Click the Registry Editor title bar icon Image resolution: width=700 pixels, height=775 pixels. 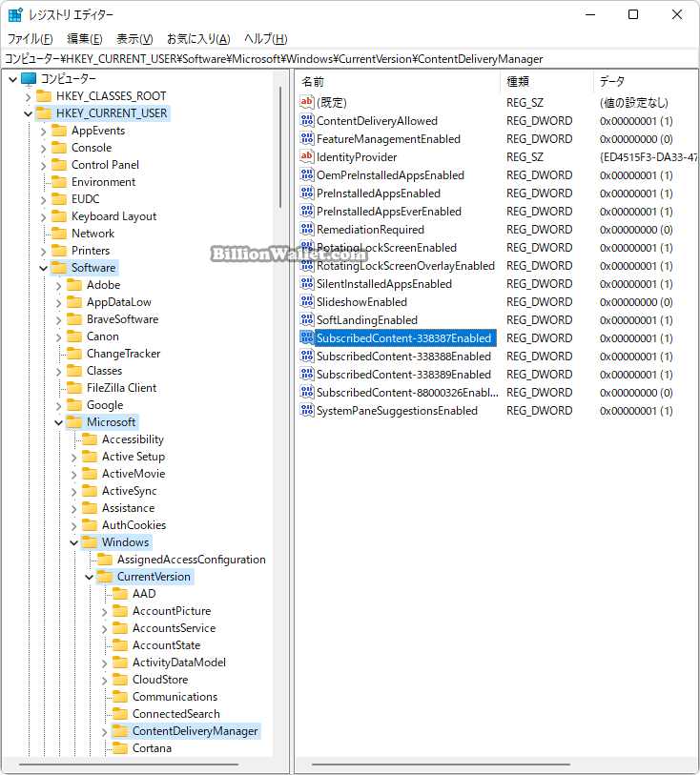coord(15,15)
